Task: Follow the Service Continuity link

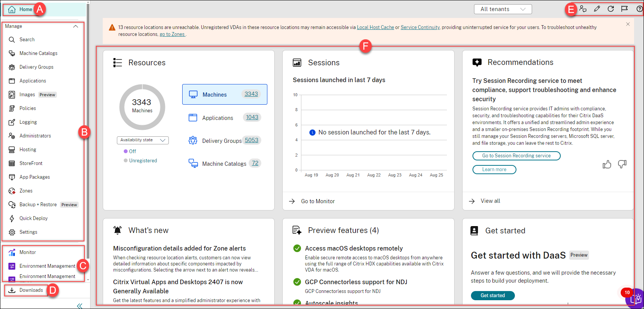Action: (x=420, y=28)
